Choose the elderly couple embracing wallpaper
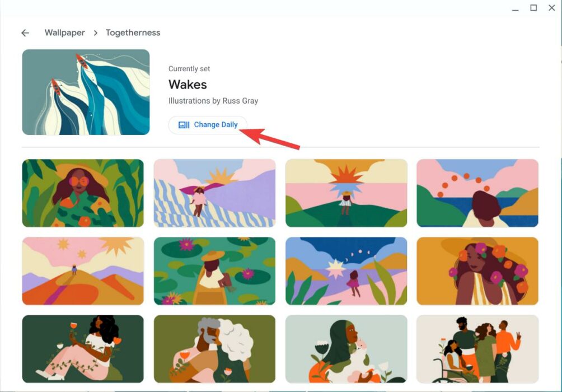This screenshot has width=562, height=392. 214,348
